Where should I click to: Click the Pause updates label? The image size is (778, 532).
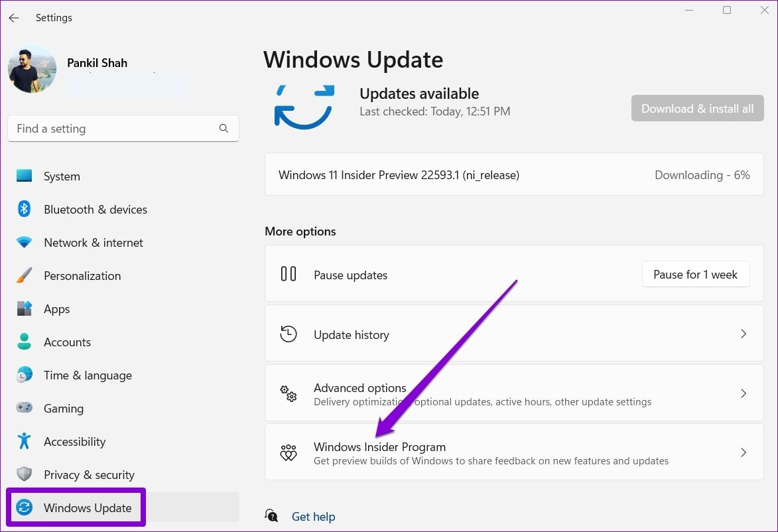tap(350, 275)
